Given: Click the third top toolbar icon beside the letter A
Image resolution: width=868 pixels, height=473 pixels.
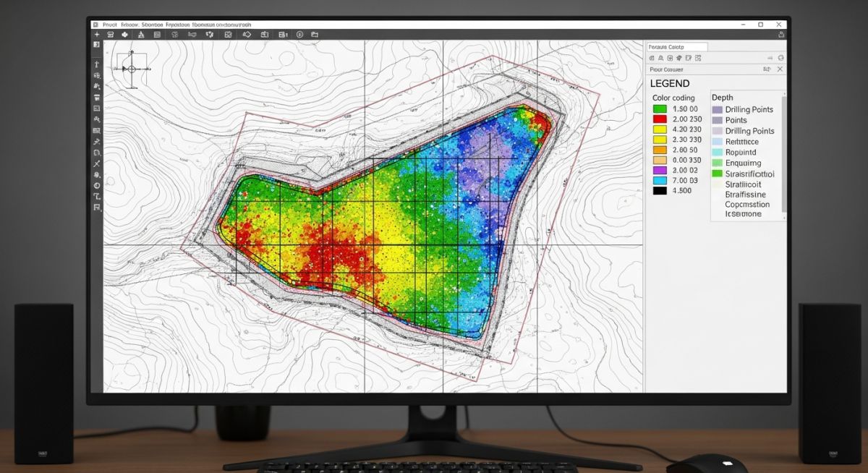Looking at the screenshot, I should (x=124, y=35).
